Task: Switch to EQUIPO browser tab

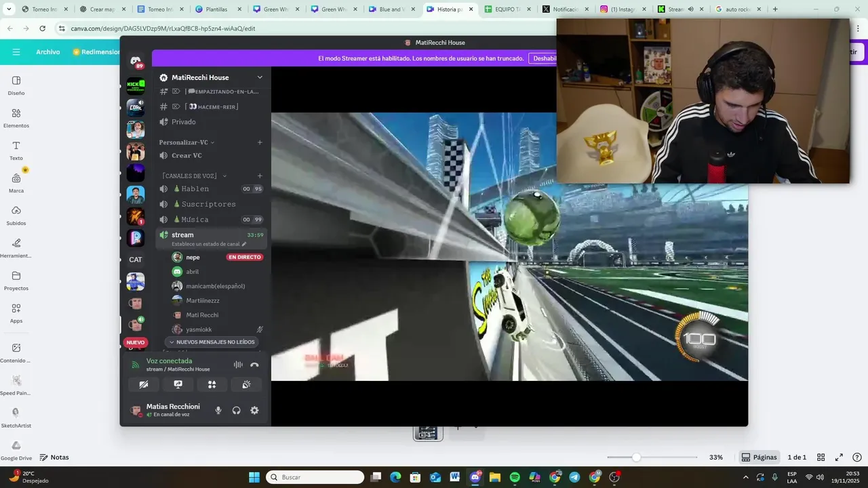Action: (x=507, y=9)
